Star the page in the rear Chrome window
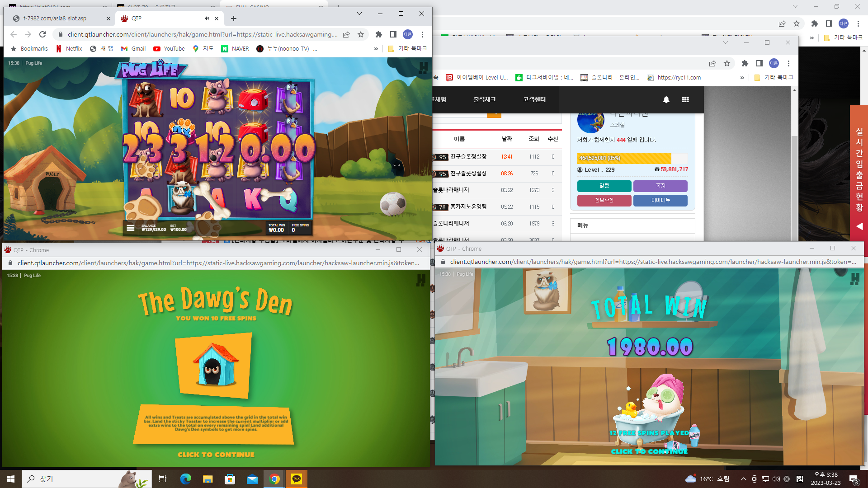 pyautogui.click(x=797, y=24)
